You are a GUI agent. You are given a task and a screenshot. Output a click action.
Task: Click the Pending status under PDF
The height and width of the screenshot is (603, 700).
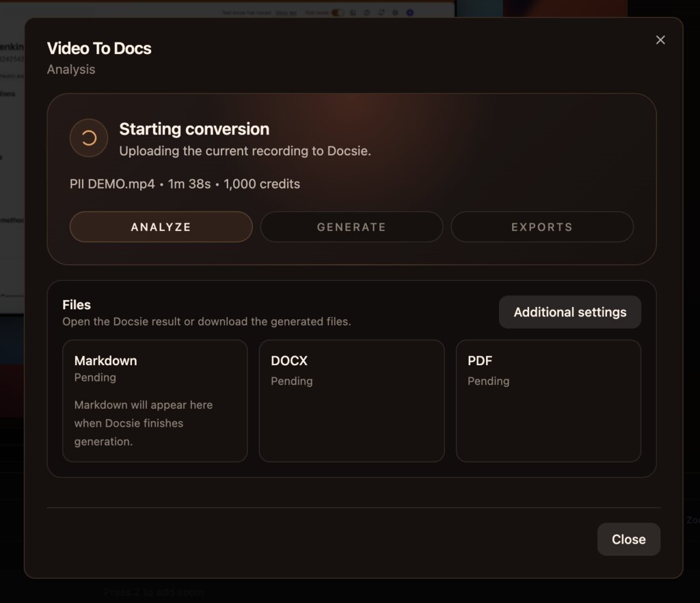488,381
